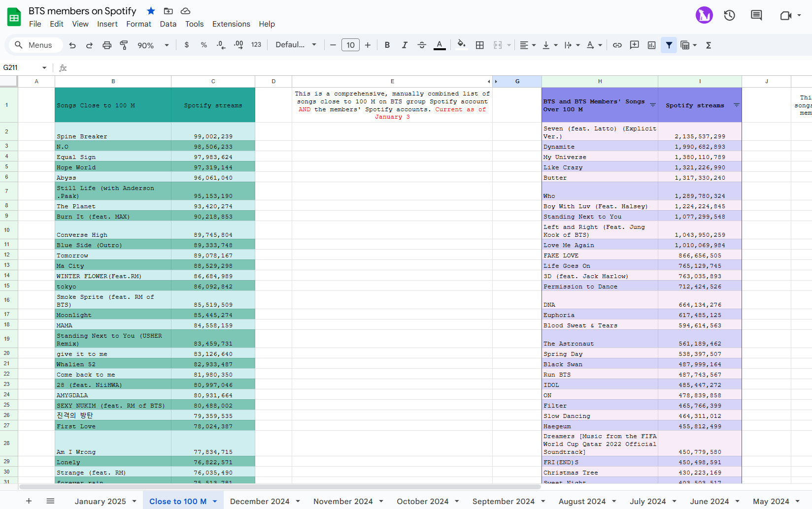812x509 pixels.
Task: Open version history clock icon
Action: click(729, 15)
